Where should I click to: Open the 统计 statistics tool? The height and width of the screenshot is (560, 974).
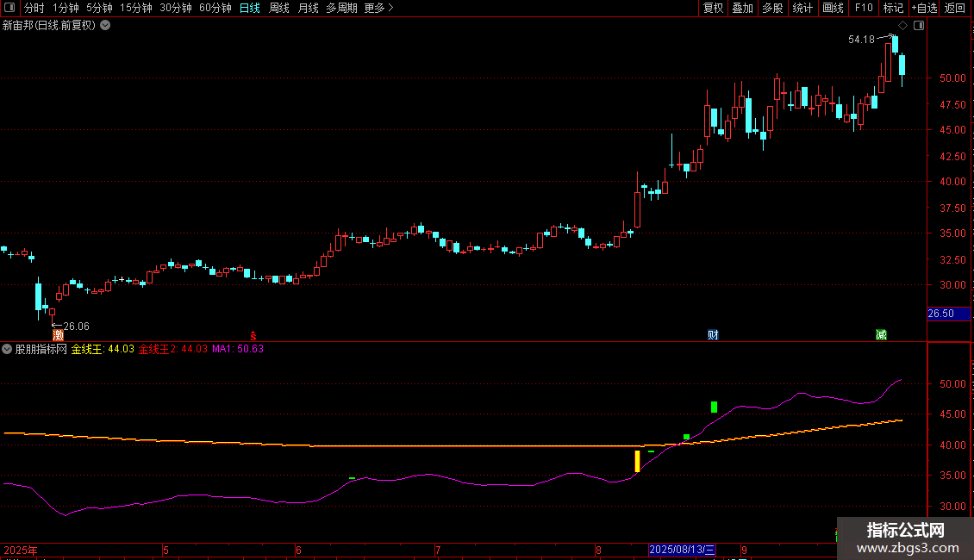tap(802, 8)
